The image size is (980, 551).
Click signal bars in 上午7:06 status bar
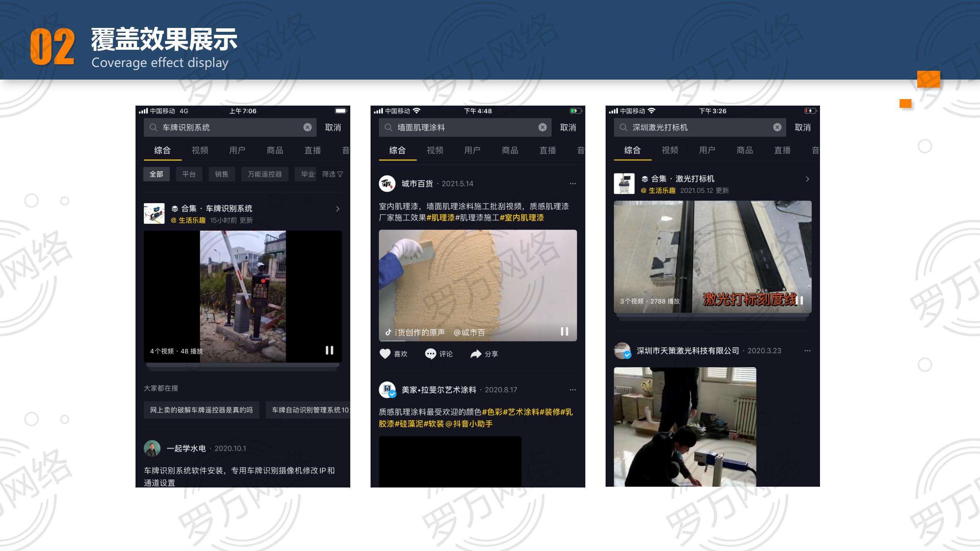tap(143, 111)
